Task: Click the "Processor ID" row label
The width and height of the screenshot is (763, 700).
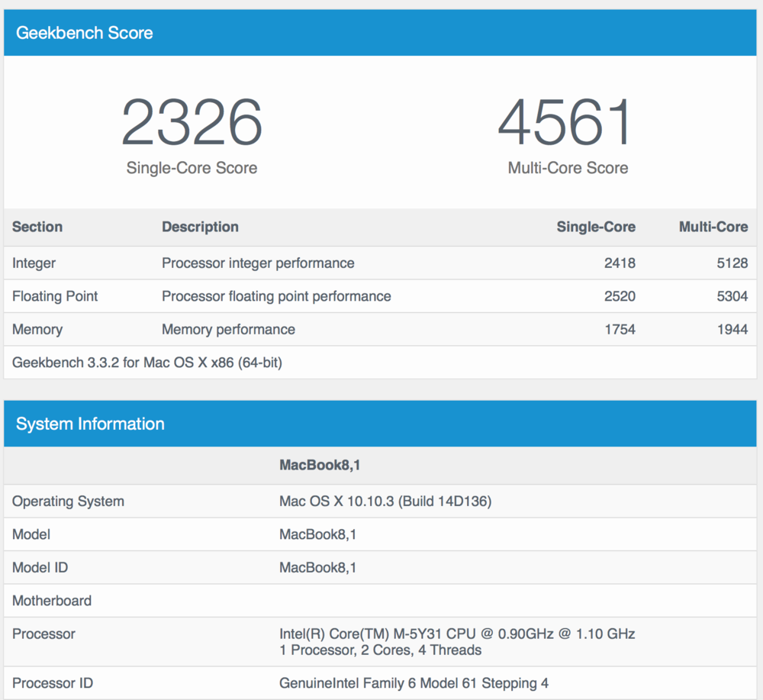Action: (x=53, y=683)
